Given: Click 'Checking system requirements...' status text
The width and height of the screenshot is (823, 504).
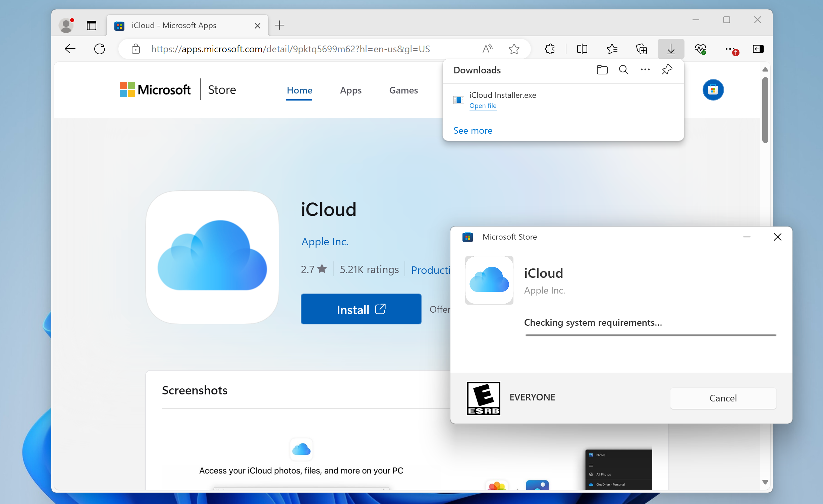Looking at the screenshot, I should tap(593, 322).
